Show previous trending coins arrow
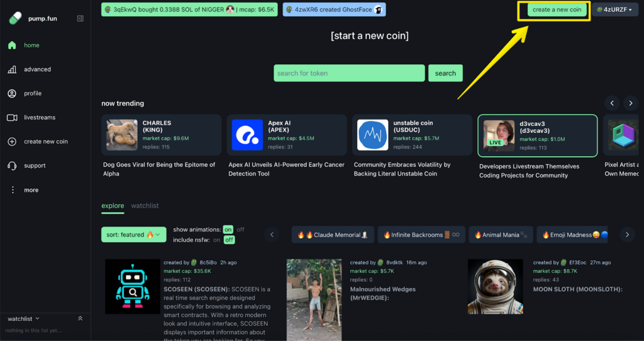Image resolution: width=644 pixels, height=341 pixels. pos(612,103)
